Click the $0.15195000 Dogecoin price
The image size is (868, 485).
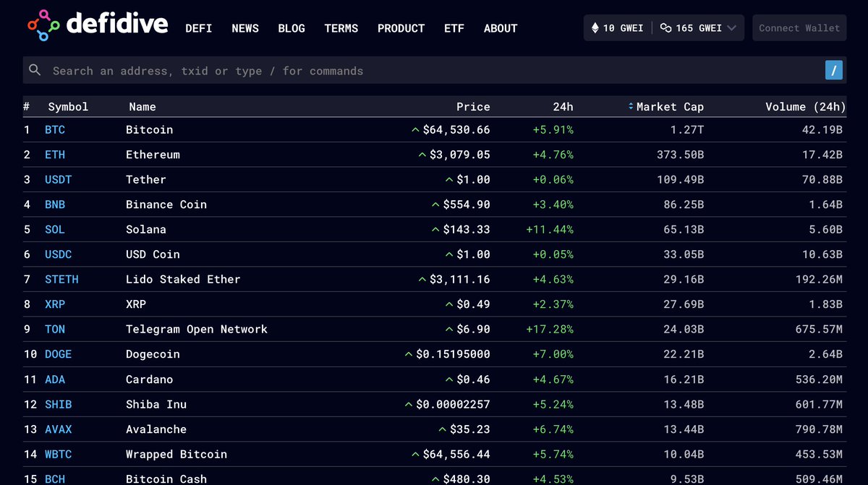point(453,354)
